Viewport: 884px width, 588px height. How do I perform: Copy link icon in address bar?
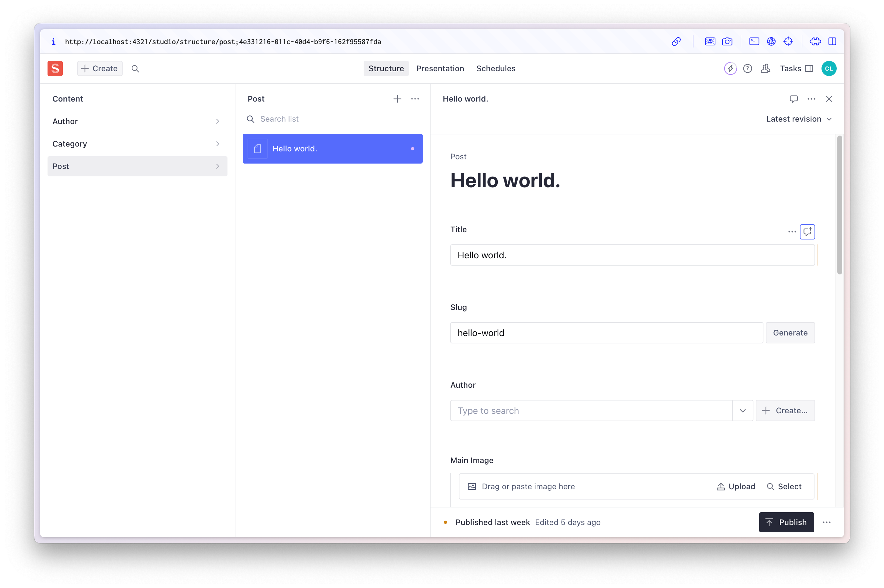tap(676, 42)
